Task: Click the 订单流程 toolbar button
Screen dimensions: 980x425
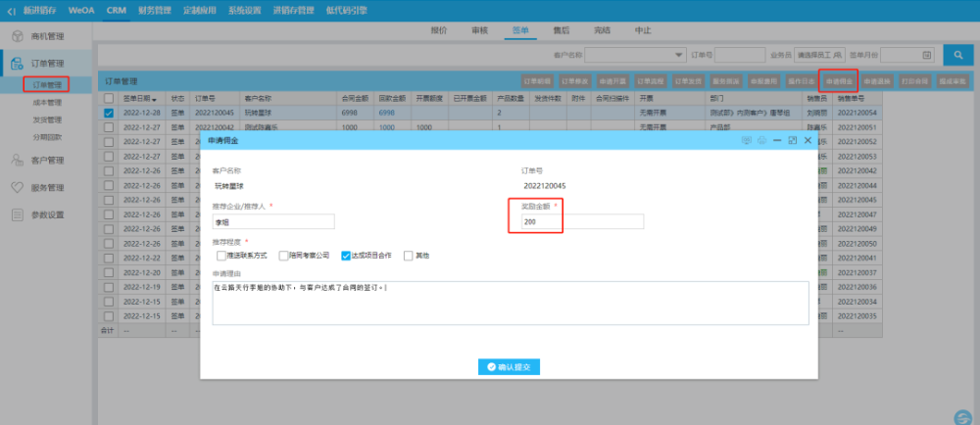Action: (x=651, y=81)
